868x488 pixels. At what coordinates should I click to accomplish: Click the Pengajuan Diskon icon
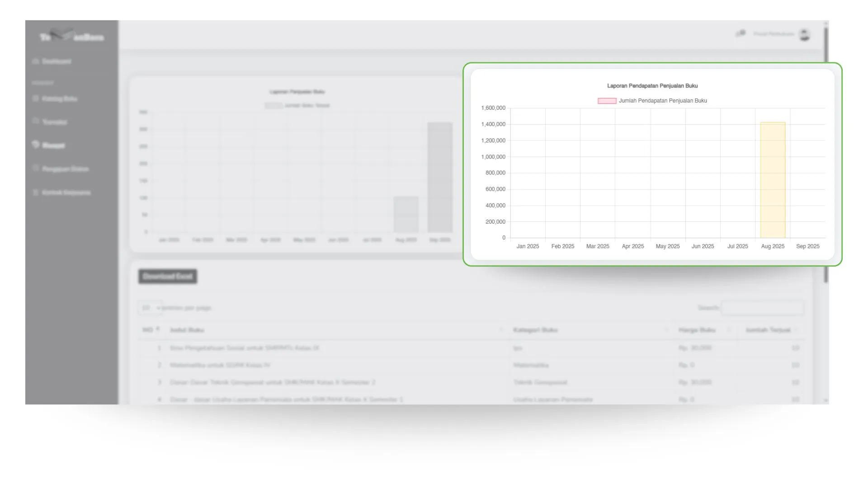36,169
